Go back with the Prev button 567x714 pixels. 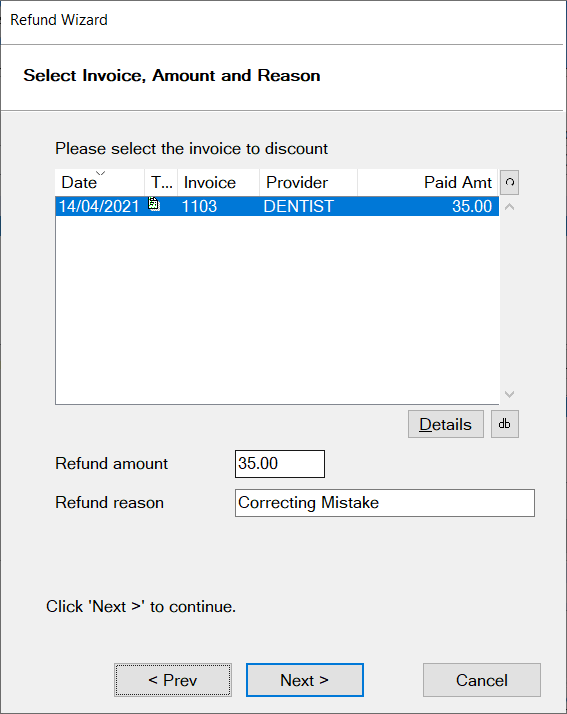tap(173, 680)
